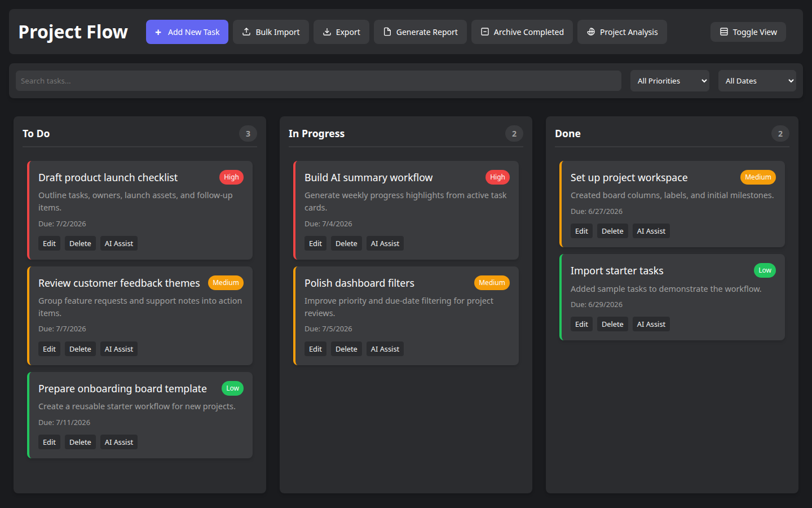Select 'Prepare onboarding board template' title

122,389
